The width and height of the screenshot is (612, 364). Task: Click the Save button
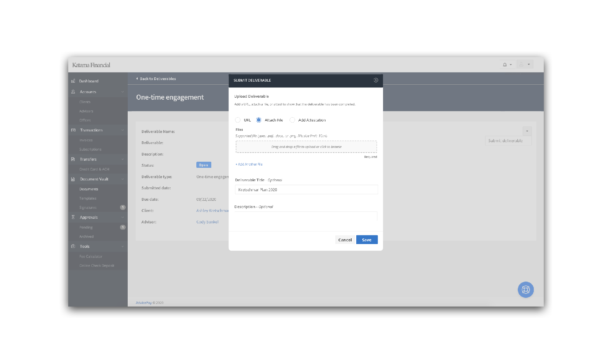tap(367, 240)
